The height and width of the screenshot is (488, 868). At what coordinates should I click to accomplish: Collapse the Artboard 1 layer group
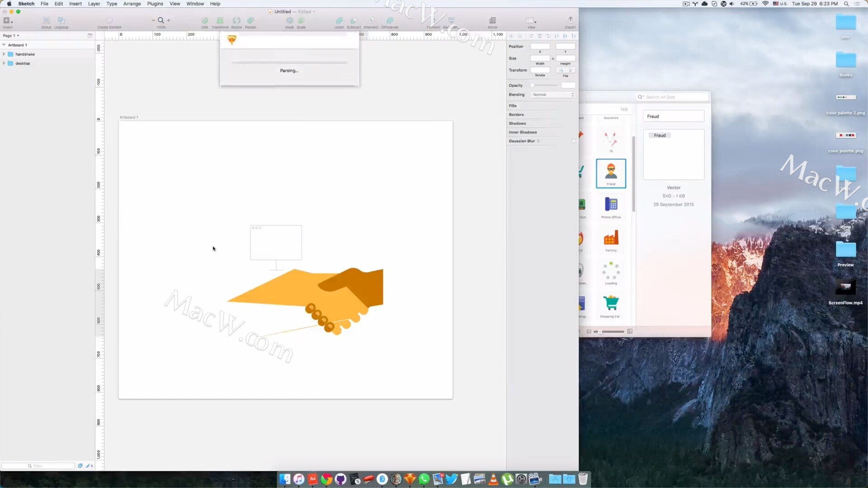(x=4, y=45)
